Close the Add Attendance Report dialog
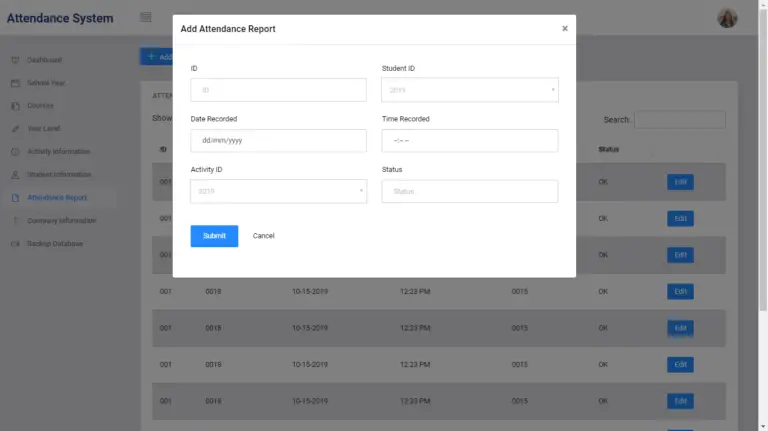The width and height of the screenshot is (768, 431). coord(564,29)
